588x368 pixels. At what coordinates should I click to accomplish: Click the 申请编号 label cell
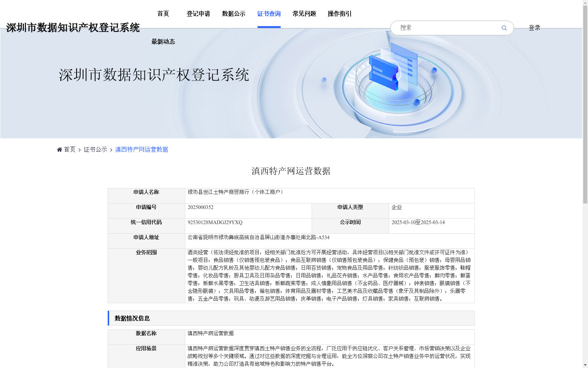point(146,211)
